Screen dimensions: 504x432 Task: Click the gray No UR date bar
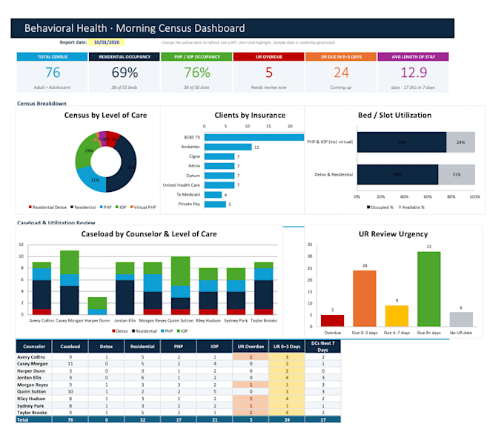tap(461, 319)
